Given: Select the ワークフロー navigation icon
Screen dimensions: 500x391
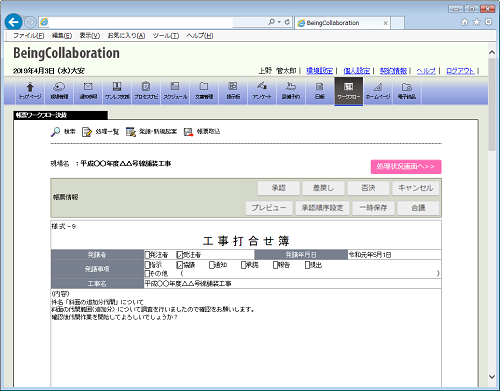Looking at the screenshot, I should pyautogui.click(x=349, y=91).
